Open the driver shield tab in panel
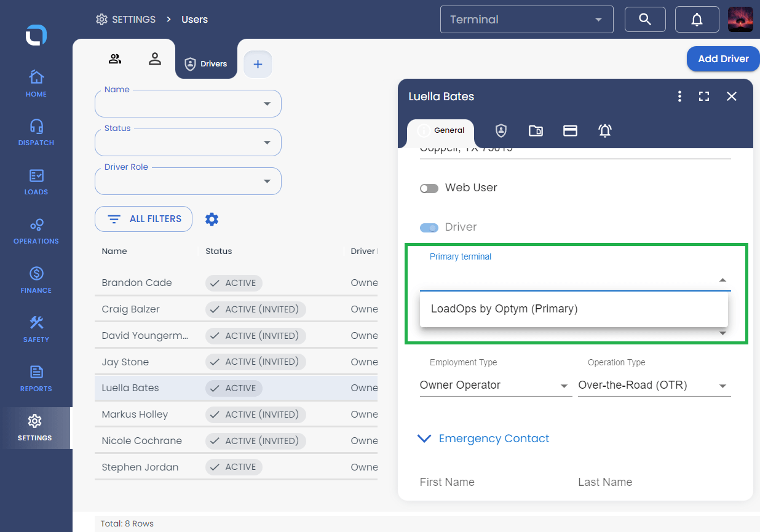The height and width of the screenshot is (532, 760). click(x=501, y=130)
